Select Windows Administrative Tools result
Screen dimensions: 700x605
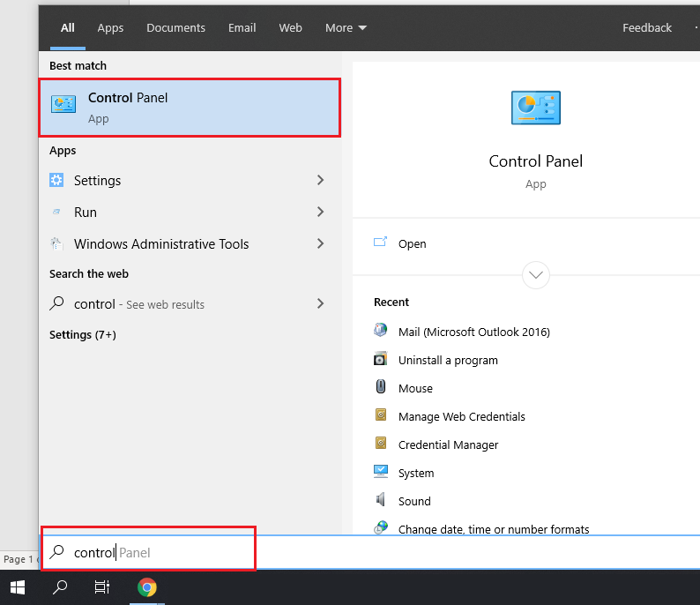pos(190,243)
